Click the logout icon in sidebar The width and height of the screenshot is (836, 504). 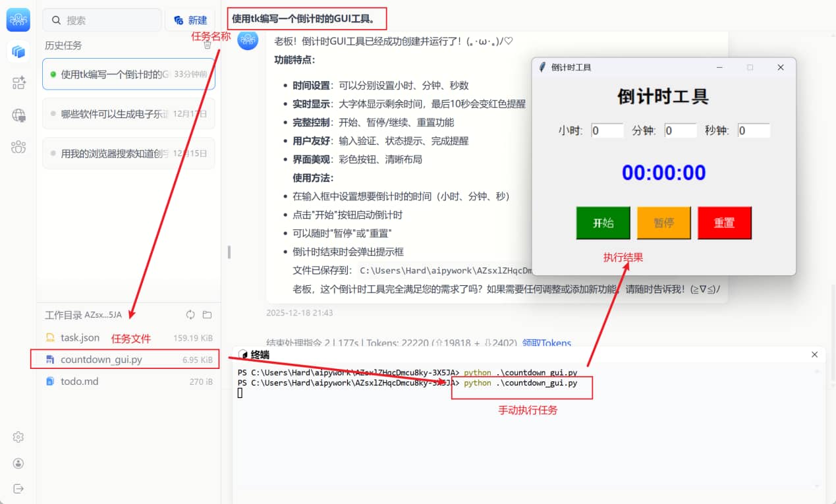pos(18,489)
